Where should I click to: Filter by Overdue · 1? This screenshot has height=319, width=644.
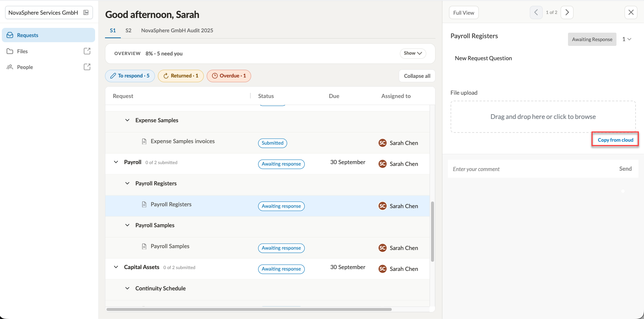(229, 76)
